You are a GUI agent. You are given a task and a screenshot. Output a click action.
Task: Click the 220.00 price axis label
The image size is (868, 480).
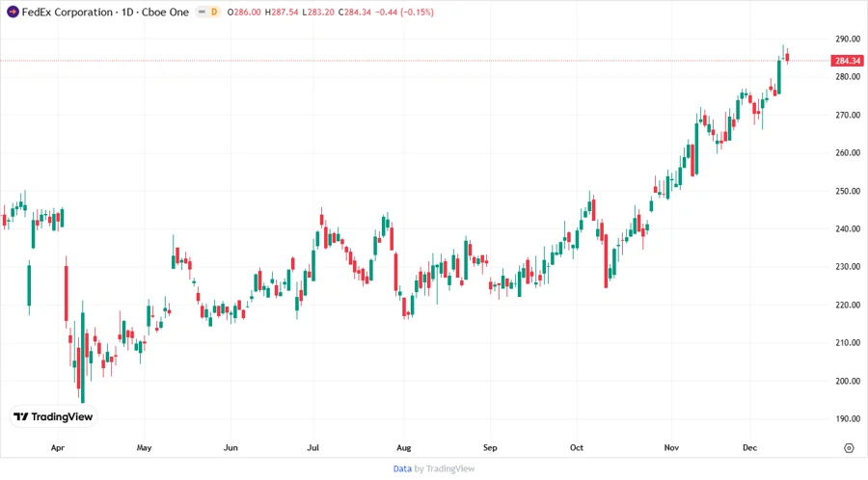click(x=848, y=305)
